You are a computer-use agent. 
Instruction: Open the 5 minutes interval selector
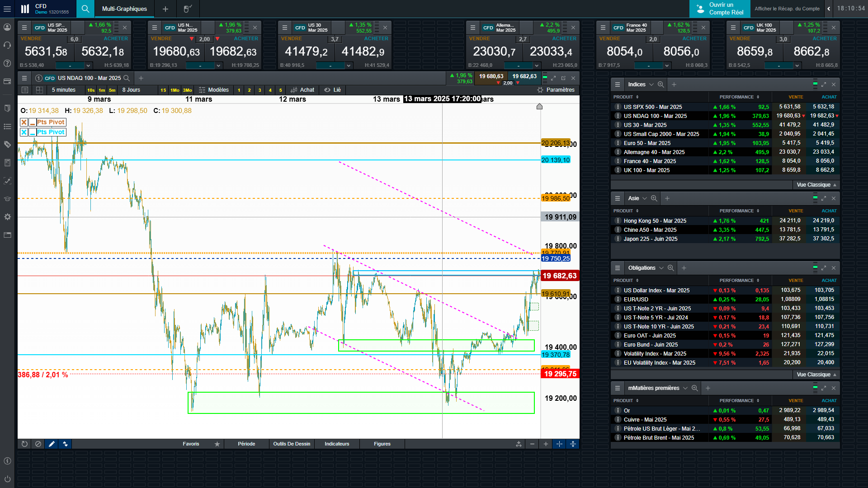(x=63, y=90)
